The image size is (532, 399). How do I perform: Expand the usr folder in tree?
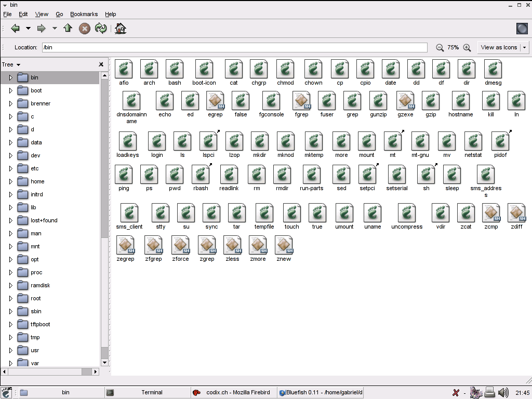coord(10,350)
